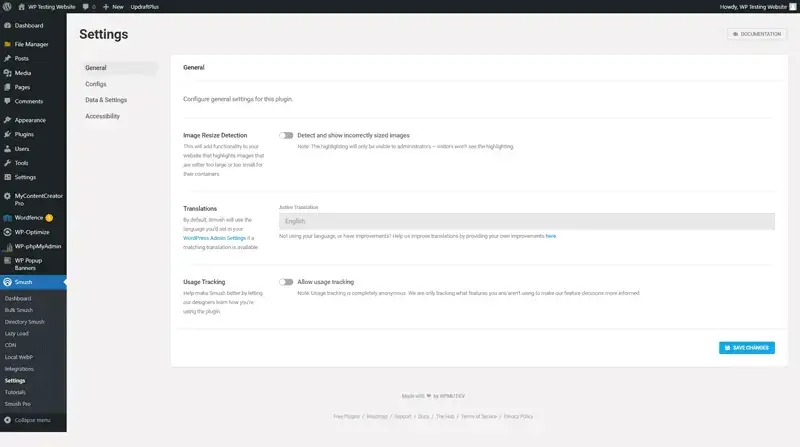Viewport: 800px width, 447px height.
Task: Collapse the admin sidebar menu
Action: point(32,420)
